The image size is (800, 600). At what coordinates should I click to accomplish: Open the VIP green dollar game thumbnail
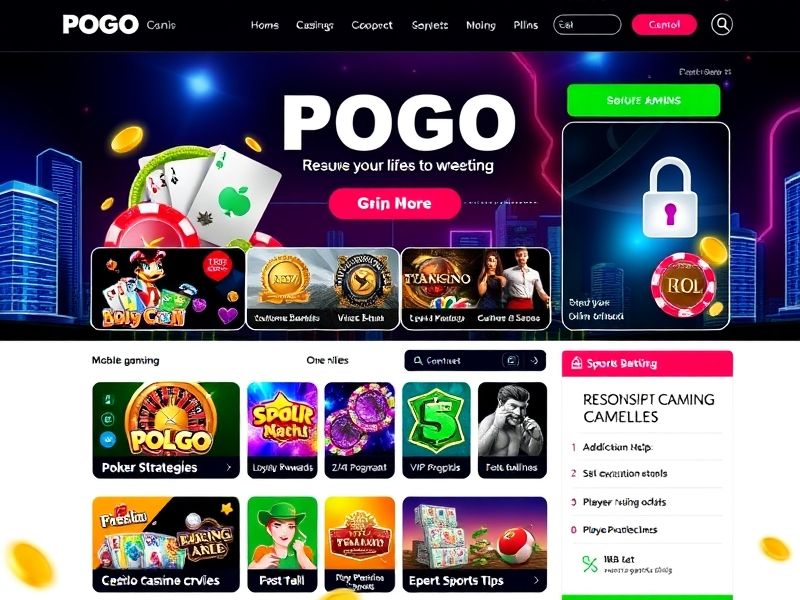[x=436, y=430]
